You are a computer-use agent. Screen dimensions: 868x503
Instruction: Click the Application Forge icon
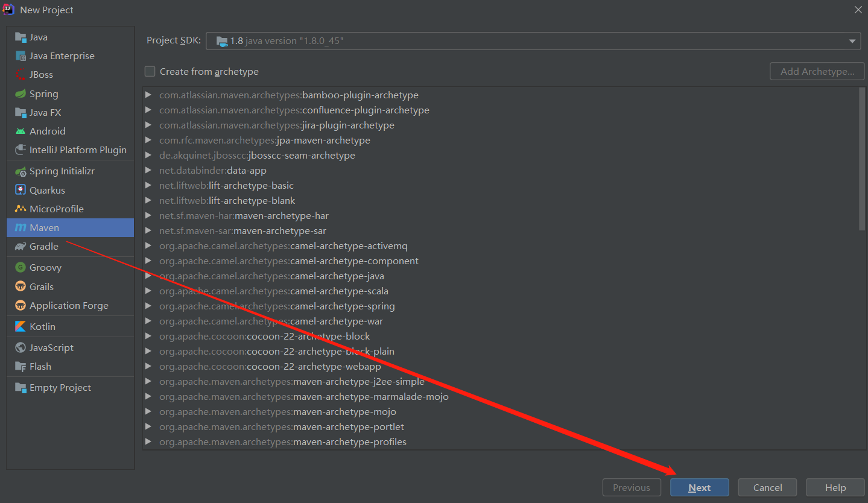click(21, 306)
